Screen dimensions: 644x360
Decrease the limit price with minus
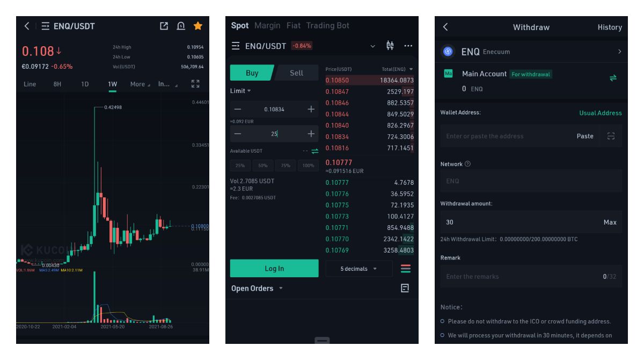pos(238,109)
